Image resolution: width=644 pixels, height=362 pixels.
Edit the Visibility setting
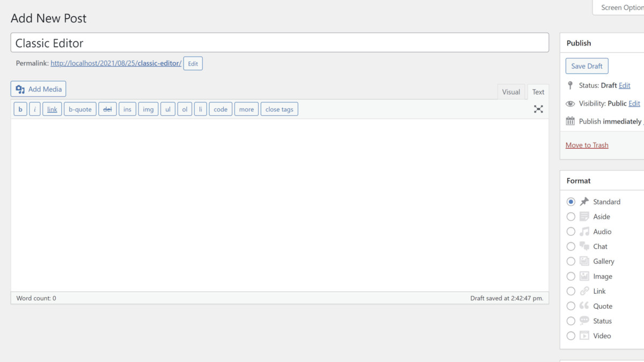(x=634, y=104)
